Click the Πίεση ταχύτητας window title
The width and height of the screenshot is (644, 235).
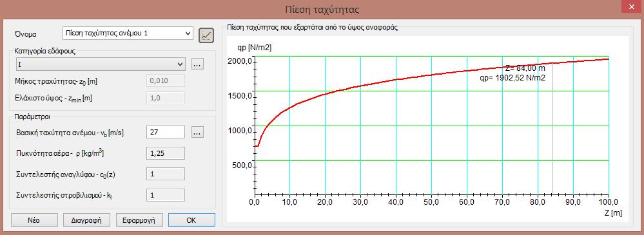tap(322, 9)
